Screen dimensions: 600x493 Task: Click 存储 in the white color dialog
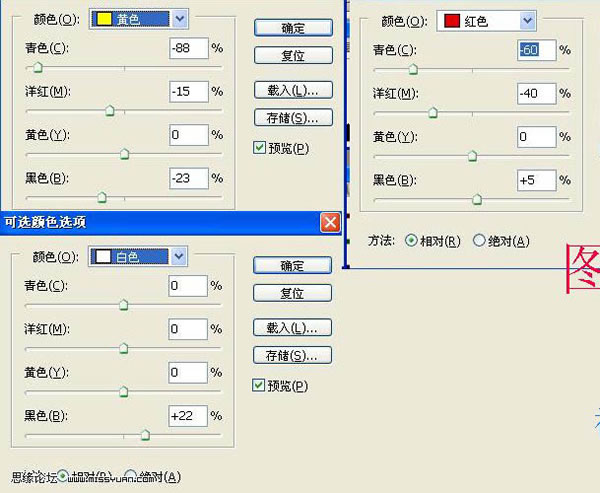(292, 355)
